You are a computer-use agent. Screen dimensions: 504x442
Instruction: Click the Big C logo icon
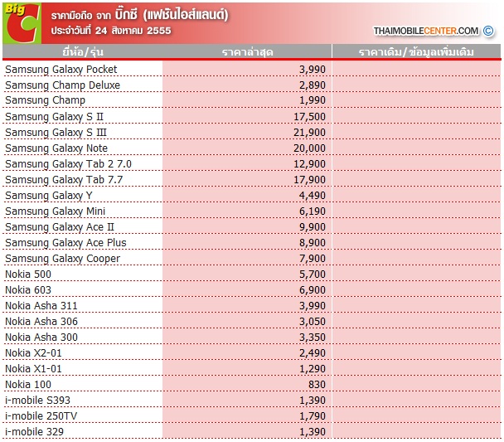[22, 22]
